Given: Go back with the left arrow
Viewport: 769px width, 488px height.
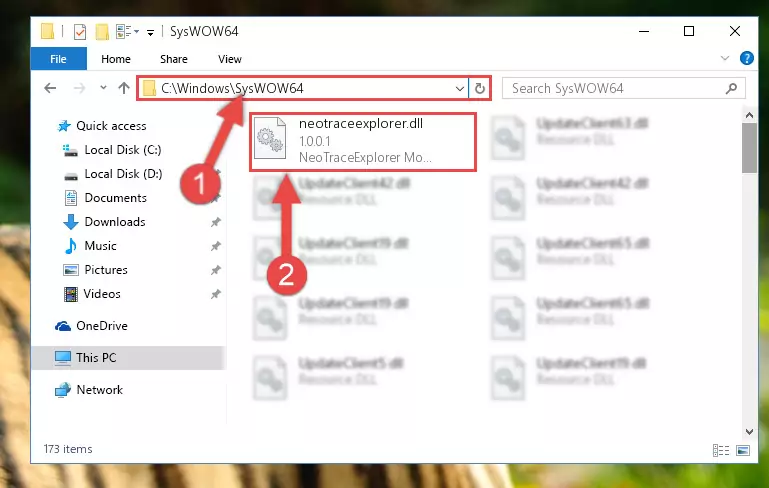Looking at the screenshot, I should tap(50, 88).
